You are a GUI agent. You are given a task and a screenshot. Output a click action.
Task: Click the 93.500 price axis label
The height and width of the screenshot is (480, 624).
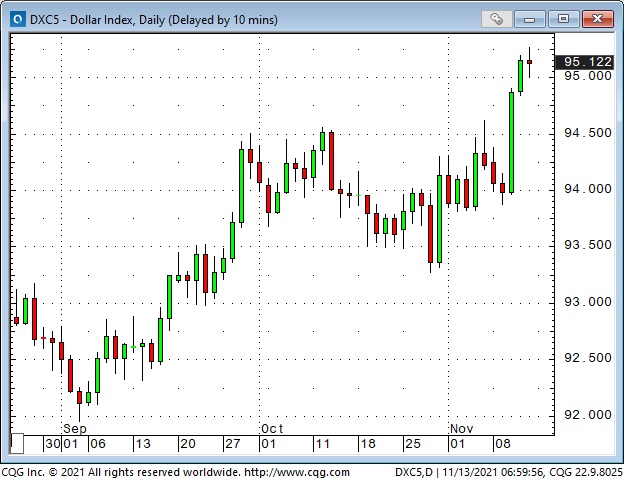pyautogui.click(x=587, y=245)
